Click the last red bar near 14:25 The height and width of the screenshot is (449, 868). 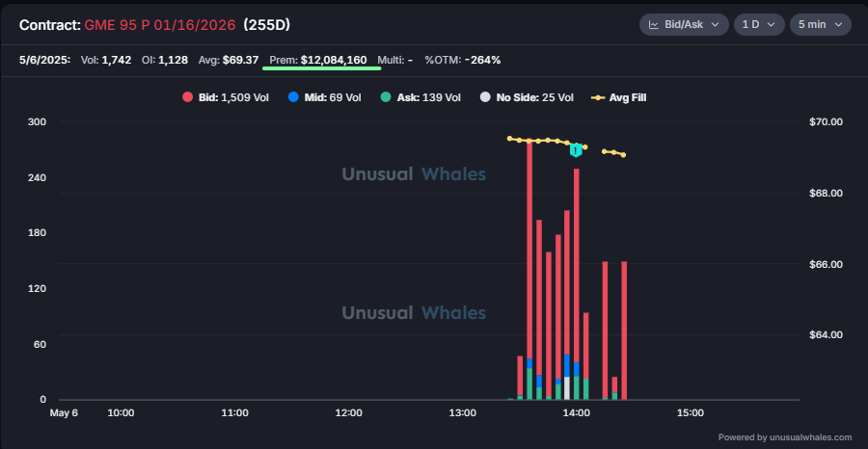pyautogui.click(x=624, y=330)
